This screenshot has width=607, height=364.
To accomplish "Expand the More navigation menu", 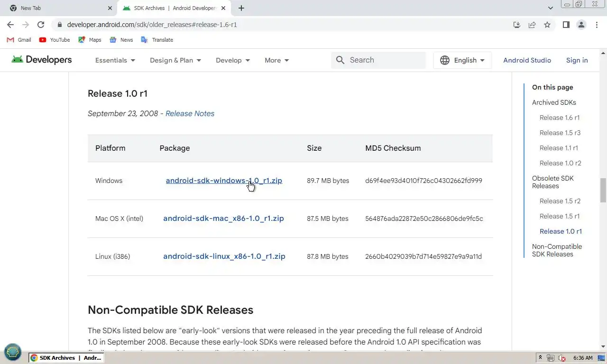I will (x=277, y=60).
